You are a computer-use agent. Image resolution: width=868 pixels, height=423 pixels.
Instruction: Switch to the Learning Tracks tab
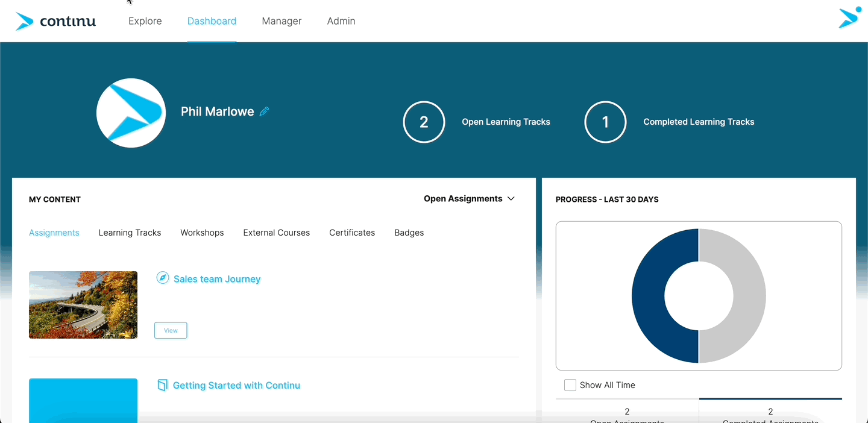[x=130, y=233]
